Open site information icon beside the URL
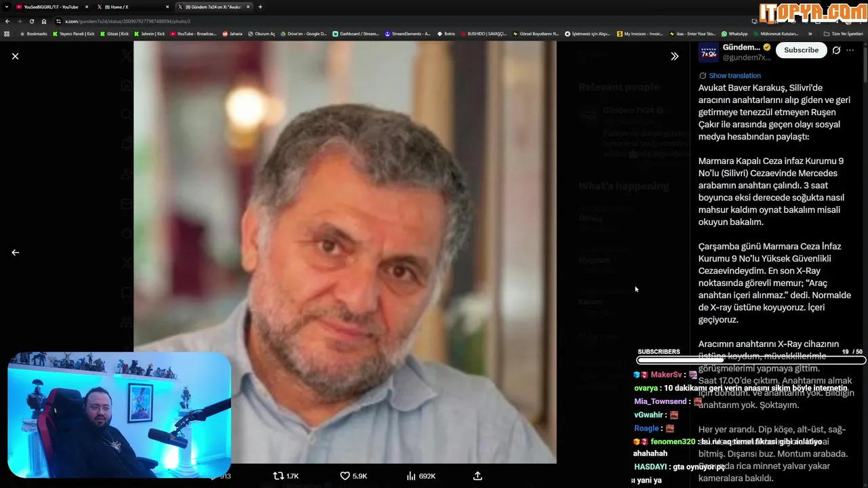Viewport: 868px width, 488px height. pyautogui.click(x=58, y=21)
